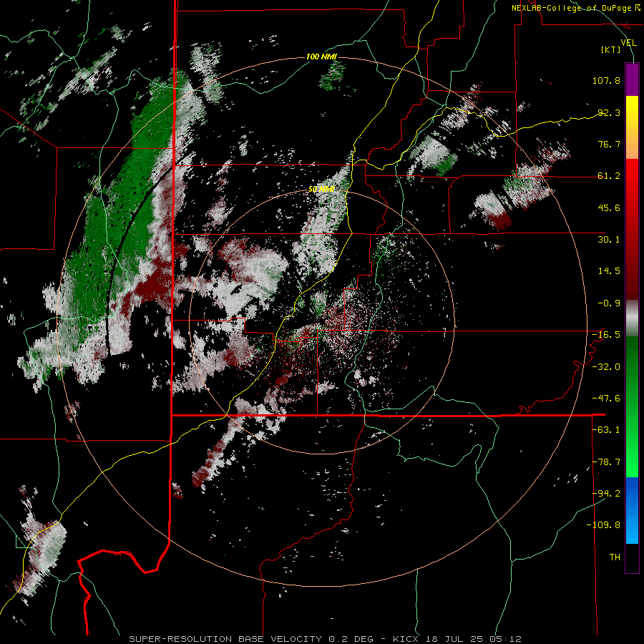Screen dimensions: 644x644
Task: Click the purple segment of the velocity color bar
Action: point(632,79)
